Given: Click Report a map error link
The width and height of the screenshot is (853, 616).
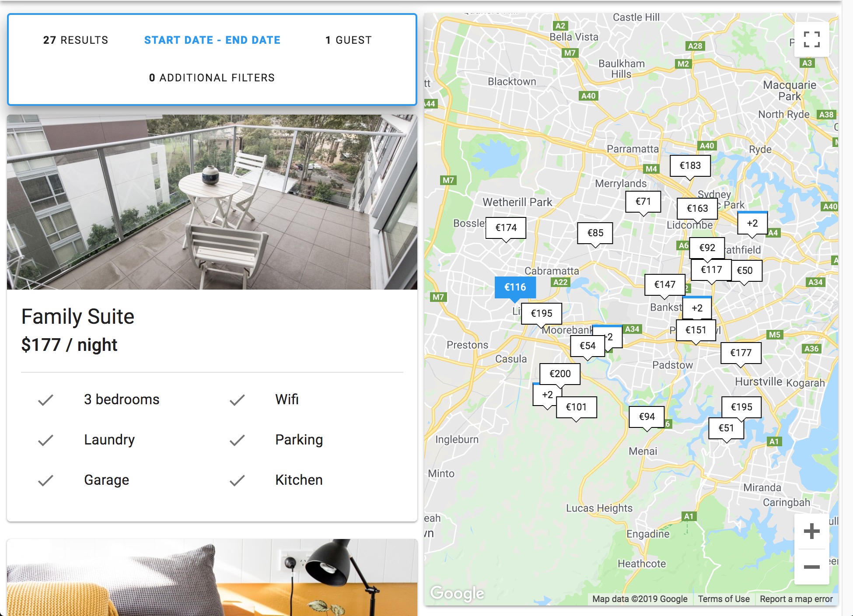Looking at the screenshot, I should click(796, 599).
